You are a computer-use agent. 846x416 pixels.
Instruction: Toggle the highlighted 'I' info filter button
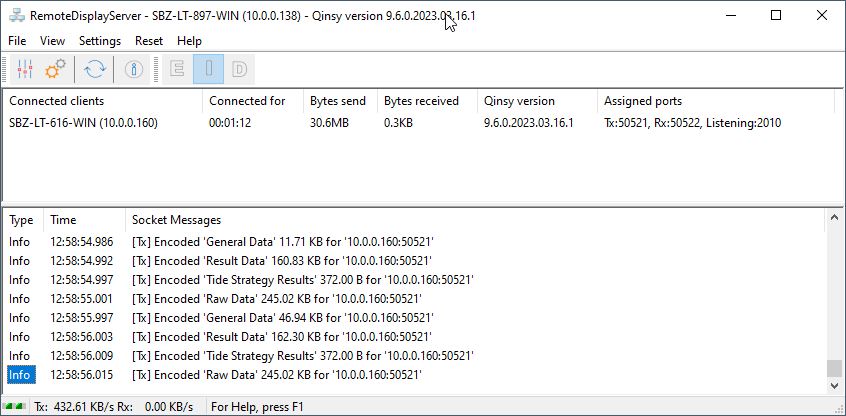(x=208, y=69)
